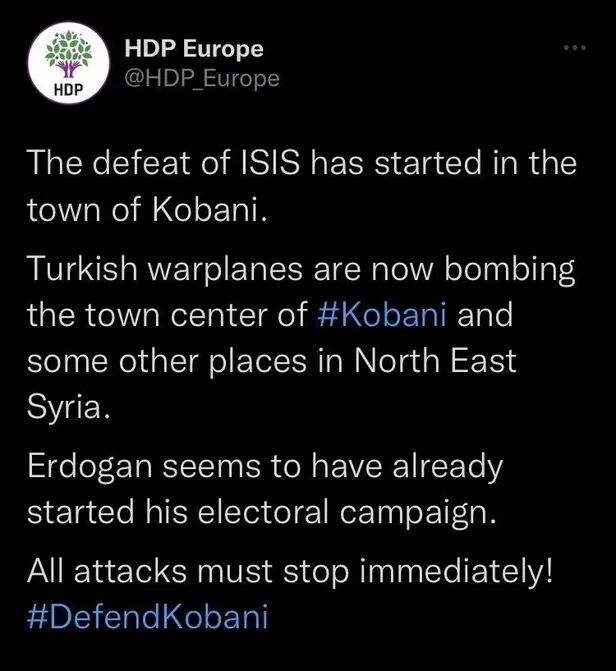Click the "started his electoral campaign." line

(261, 511)
